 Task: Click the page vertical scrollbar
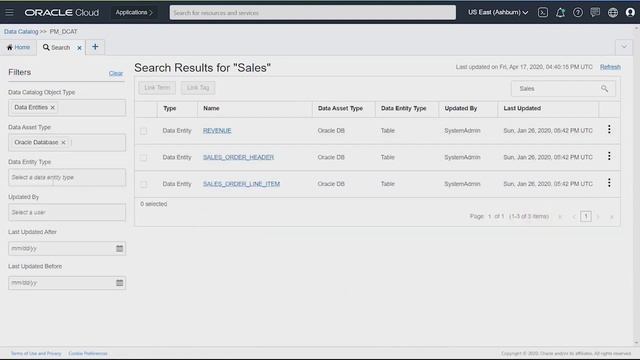tap(636, 186)
